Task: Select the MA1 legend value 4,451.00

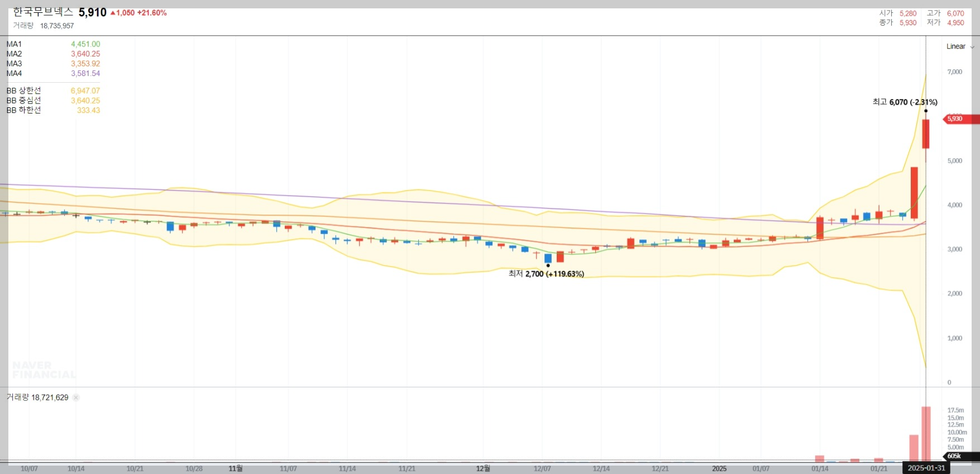Action: [x=85, y=44]
